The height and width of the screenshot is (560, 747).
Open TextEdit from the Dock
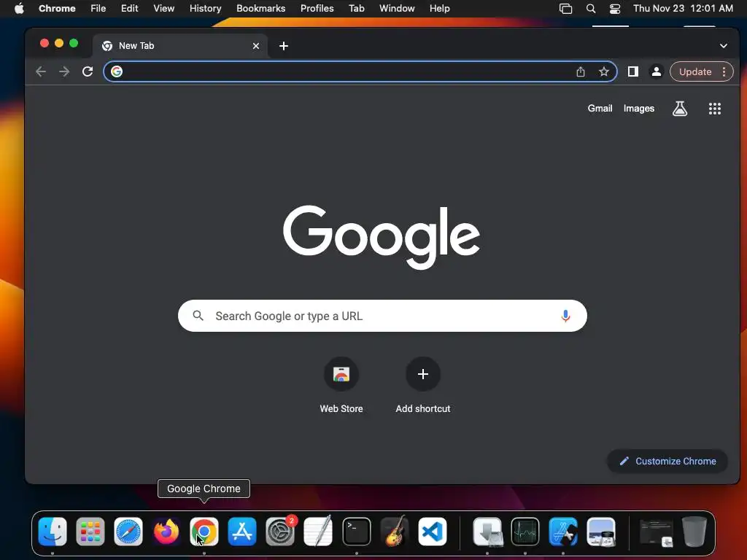click(318, 532)
